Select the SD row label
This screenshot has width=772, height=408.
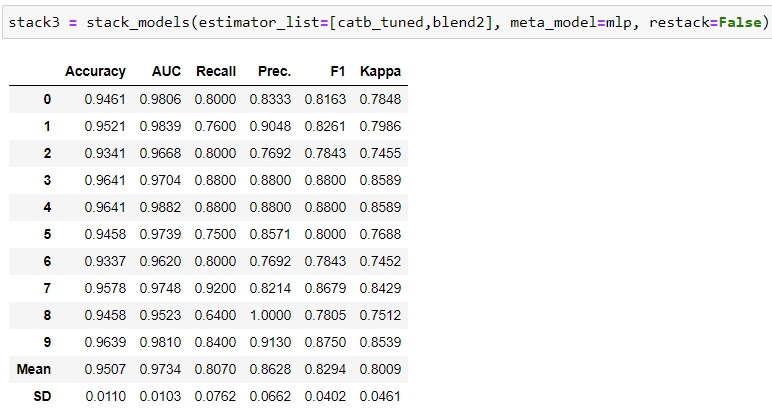click(42, 396)
